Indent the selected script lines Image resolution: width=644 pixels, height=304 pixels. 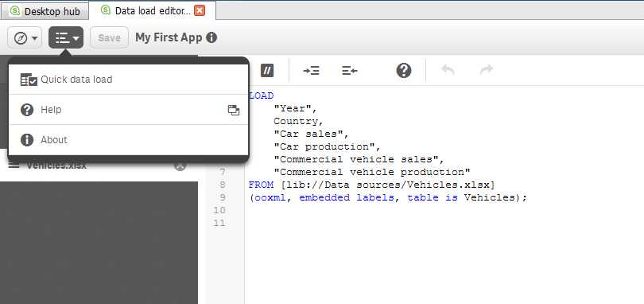pos(312,71)
